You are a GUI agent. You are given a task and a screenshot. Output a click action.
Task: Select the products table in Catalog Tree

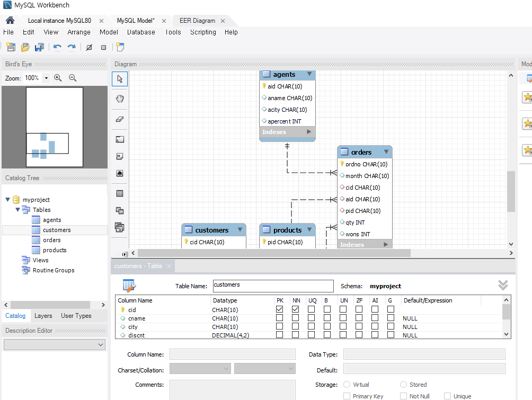coord(55,250)
